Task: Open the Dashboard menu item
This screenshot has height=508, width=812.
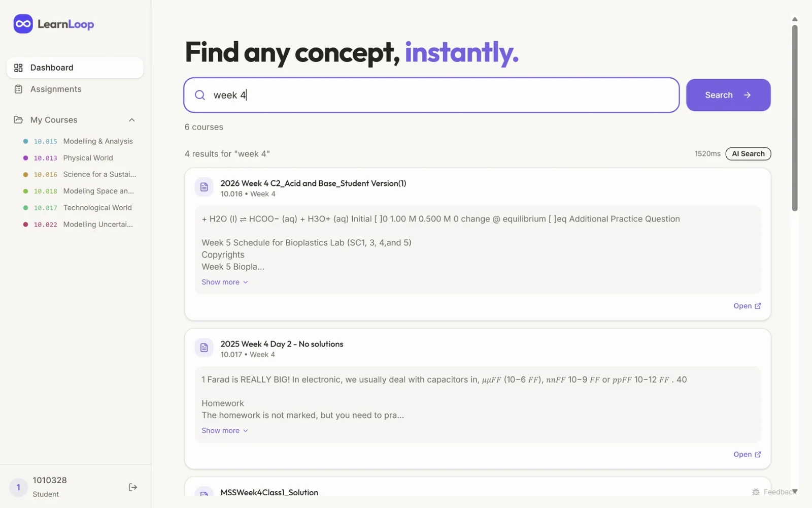Action: pyautogui.click(x=75, y=68)
